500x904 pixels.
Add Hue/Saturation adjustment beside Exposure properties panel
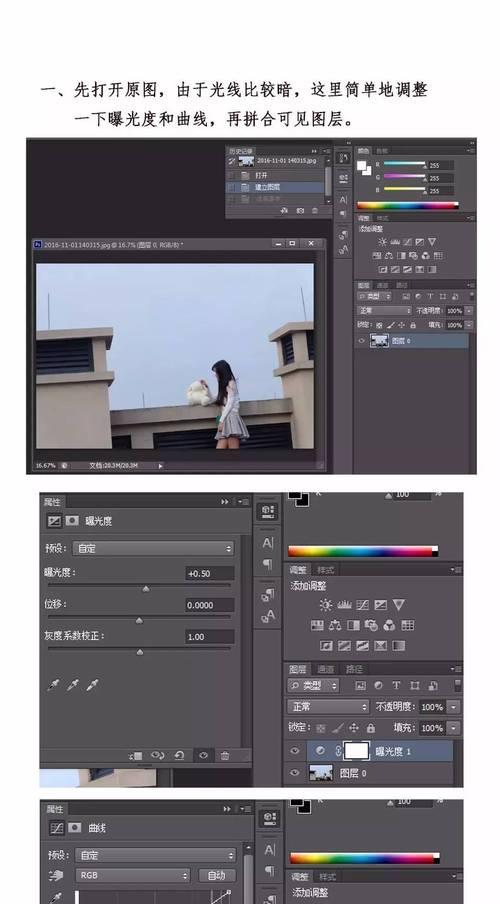point(317,625)
